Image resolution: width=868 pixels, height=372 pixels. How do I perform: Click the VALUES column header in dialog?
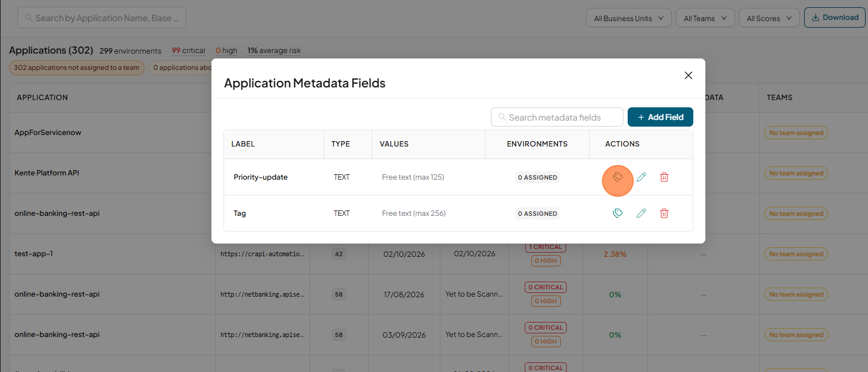394,144
